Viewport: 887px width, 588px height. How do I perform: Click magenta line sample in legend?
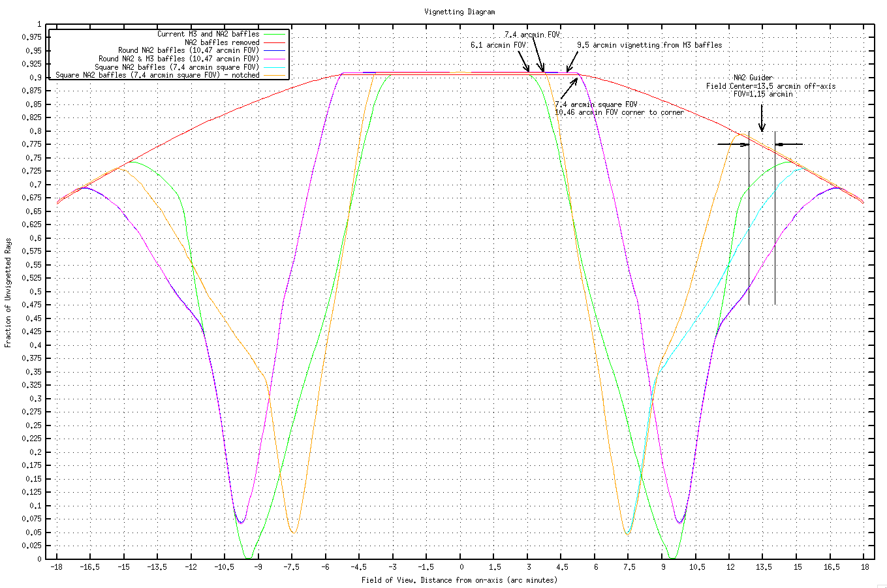[274, 59]
